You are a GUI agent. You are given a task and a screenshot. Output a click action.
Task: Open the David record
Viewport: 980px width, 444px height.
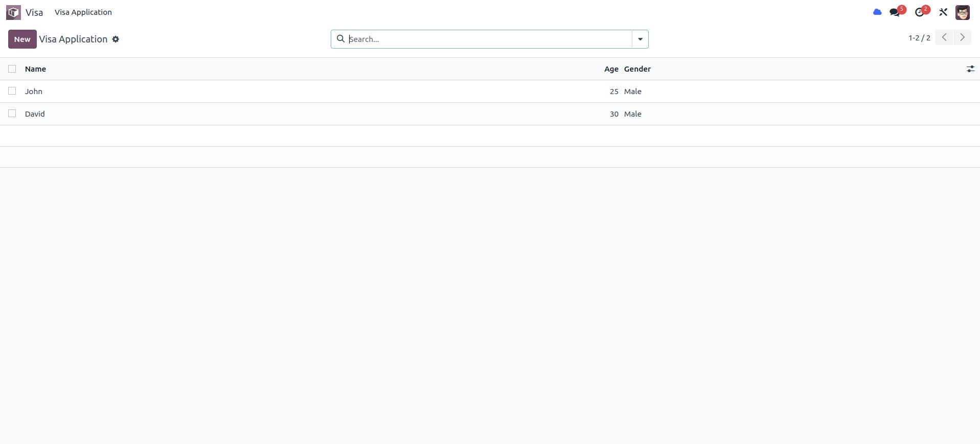[35, 114]
